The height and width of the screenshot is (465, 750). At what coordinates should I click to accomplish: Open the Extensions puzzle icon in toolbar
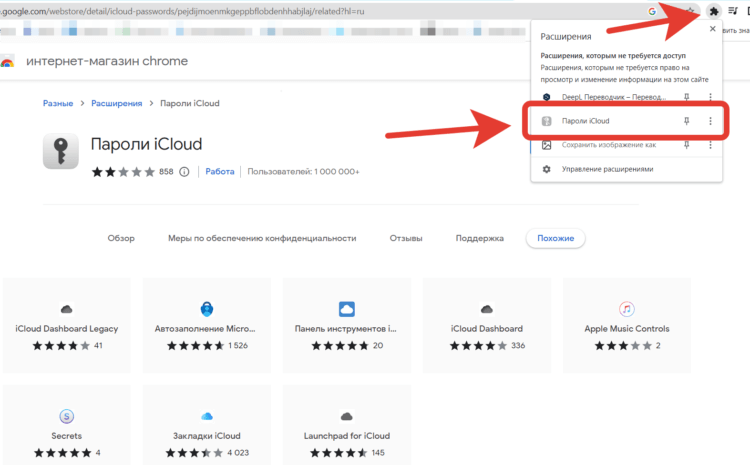click(x=714, y=11)
